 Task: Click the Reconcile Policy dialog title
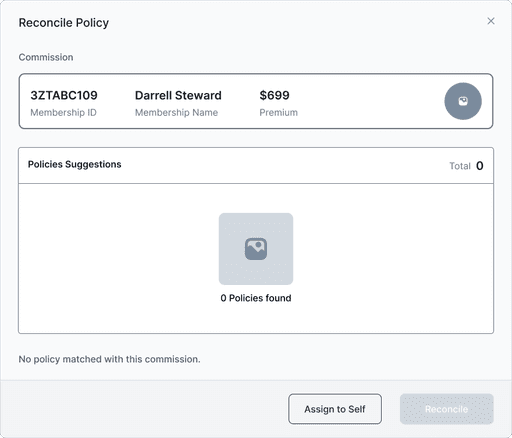pyautogui.click(x=64, y=23)
